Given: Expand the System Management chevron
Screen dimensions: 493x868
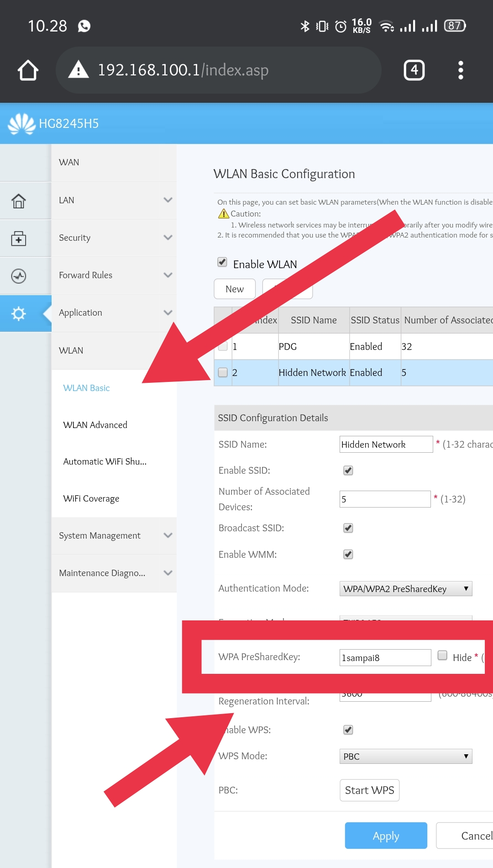Looking at the screenshot, I should (168, 535).
